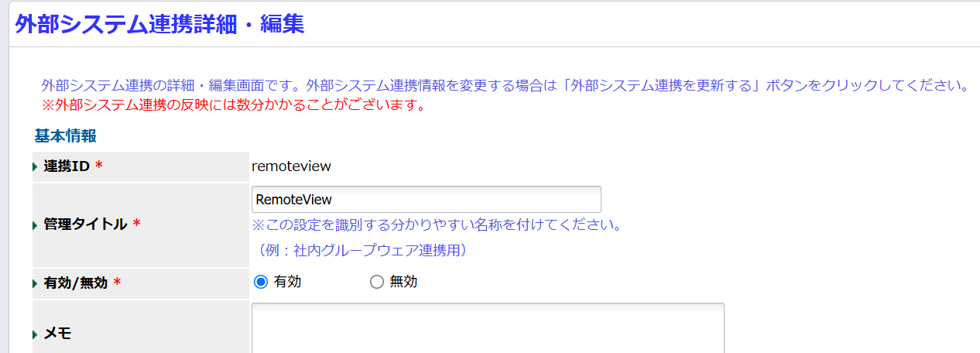
Task: Click the 管理タイトル field label
Action: [85, 224]
